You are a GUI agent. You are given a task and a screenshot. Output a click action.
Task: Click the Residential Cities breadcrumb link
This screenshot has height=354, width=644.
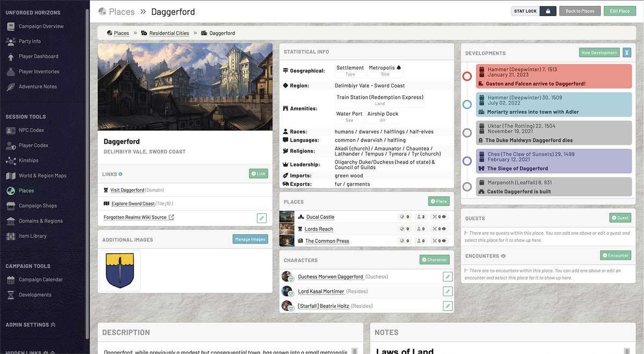tap(169, 33)
